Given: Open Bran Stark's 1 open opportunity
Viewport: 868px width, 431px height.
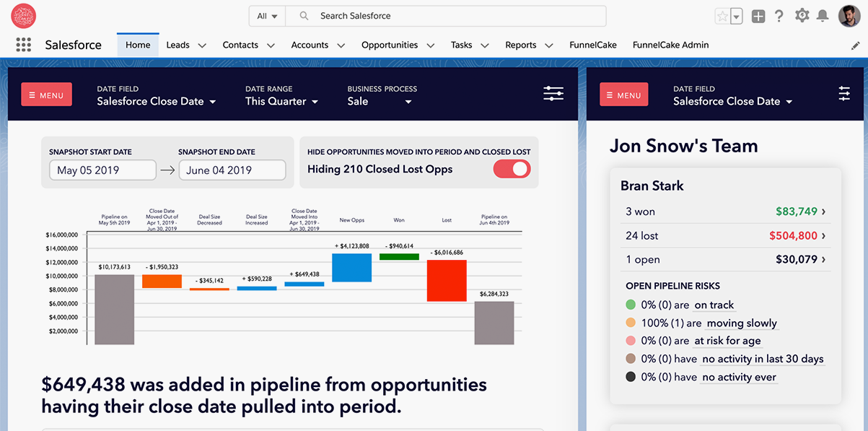Looking at the screenshot, I should click(x=726, y=259).
